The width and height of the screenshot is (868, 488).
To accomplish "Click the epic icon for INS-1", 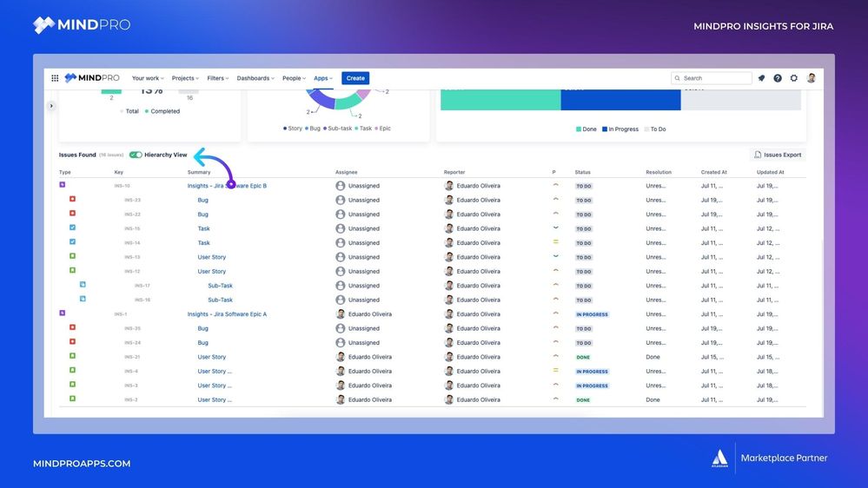I will (x=63, y=313).
